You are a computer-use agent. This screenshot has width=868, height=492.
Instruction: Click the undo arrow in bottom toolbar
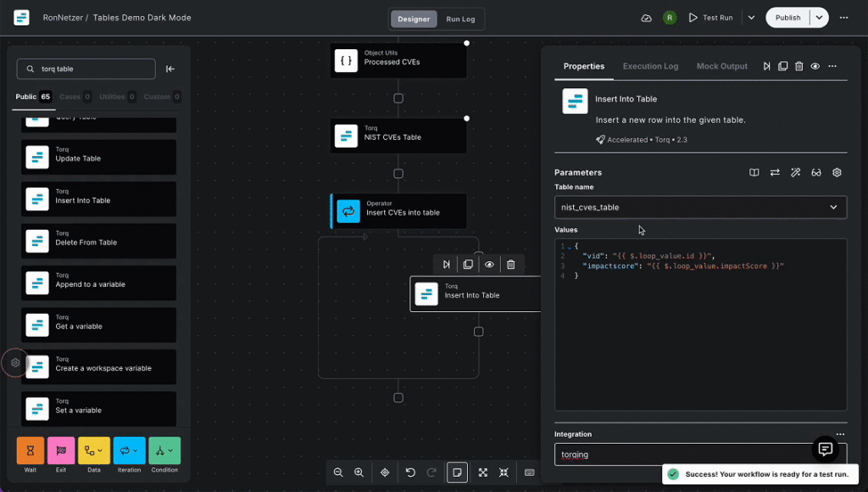pyautogui.click(x=410, y=472)
